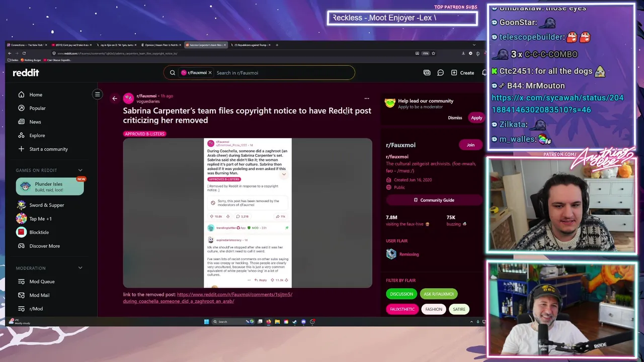
Task: Filter by the Satire flair
Action: (x=459, y=309)
